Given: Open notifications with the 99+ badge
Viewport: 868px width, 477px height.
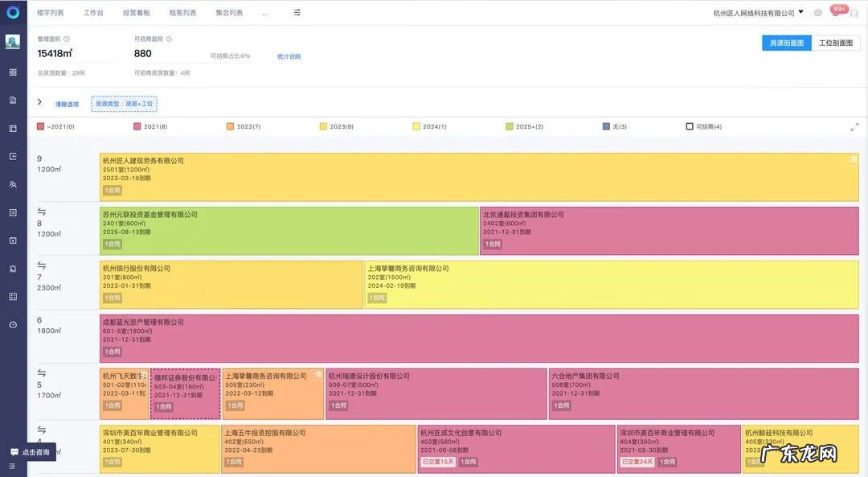Looking at the screenshot, I should pyautogui.click(x=837, y=13).
